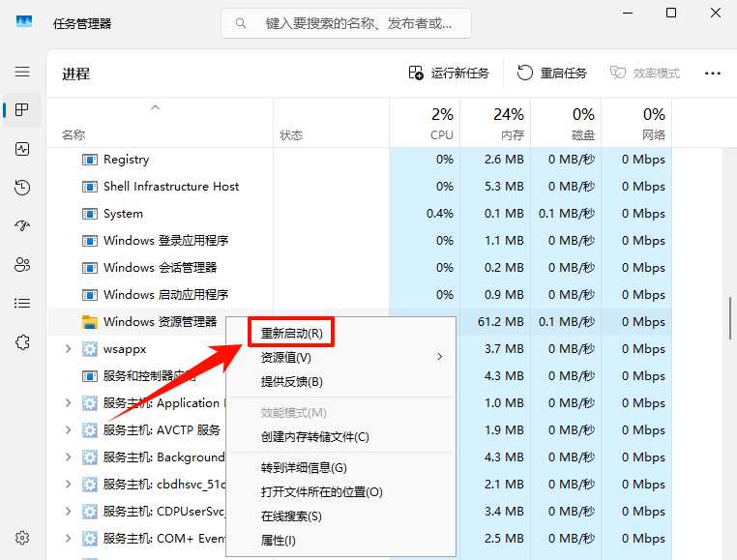Expand the wsappx process group
The image size is (737, 560).
(68, 349)
